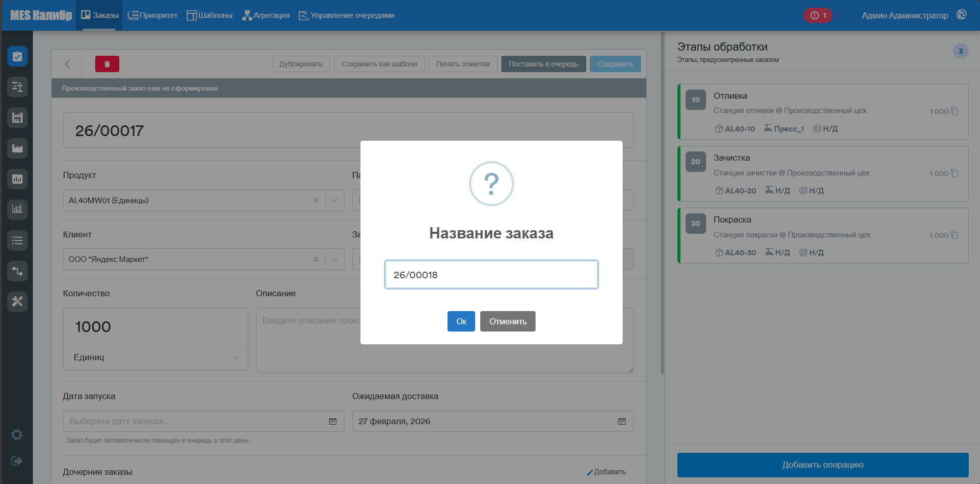Click the Количество field 1000
This screenshot has height=484, width=980.
[156, 326]
